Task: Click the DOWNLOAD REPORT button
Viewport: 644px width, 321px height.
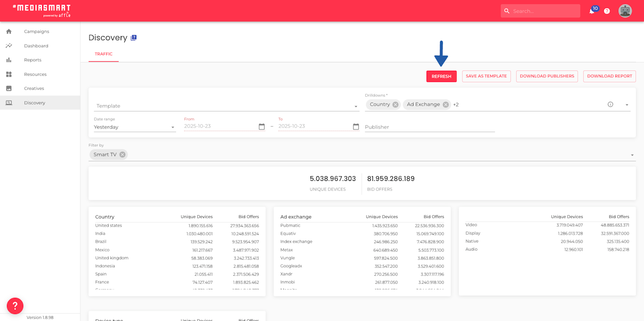Action: [609, 76]
